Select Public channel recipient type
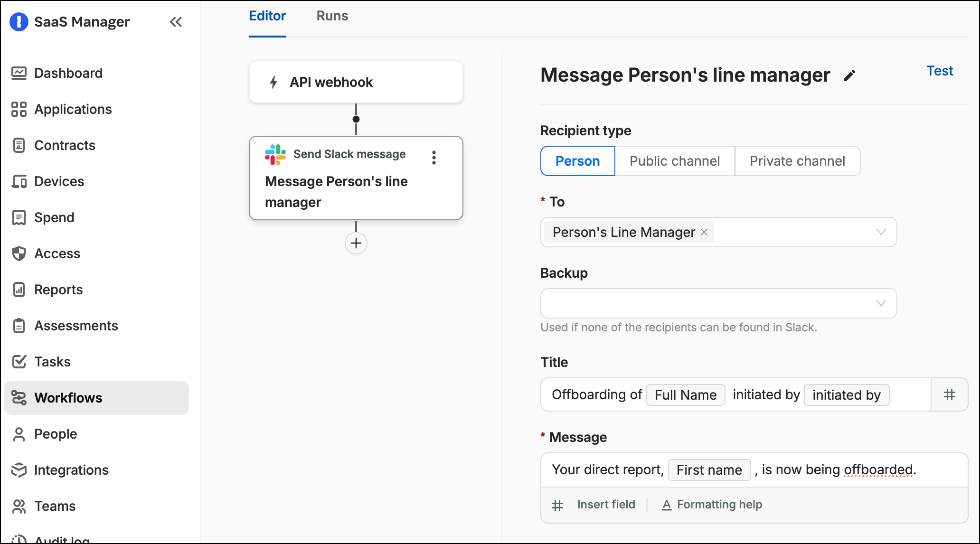 coord(675,161)
